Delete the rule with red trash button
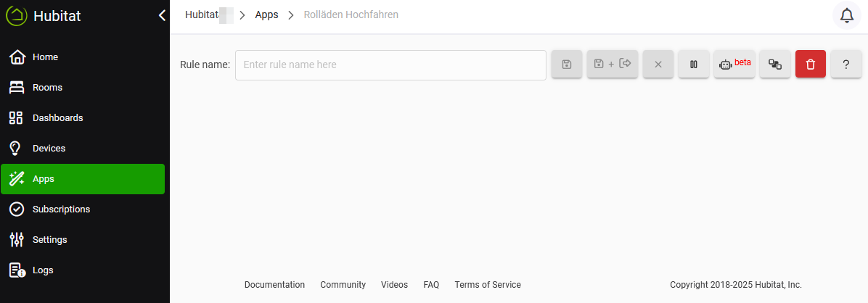868x303 pixels. pos(811,65)
